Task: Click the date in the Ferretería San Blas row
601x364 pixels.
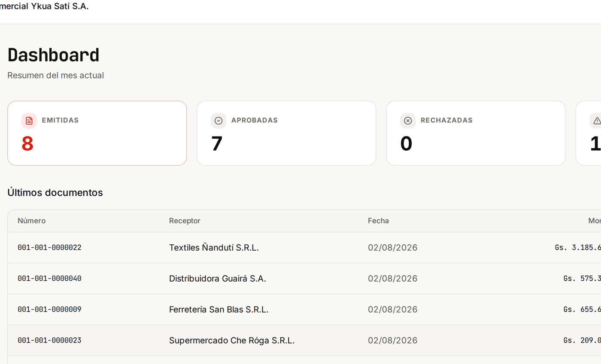Action: click(x=392, y=309)
